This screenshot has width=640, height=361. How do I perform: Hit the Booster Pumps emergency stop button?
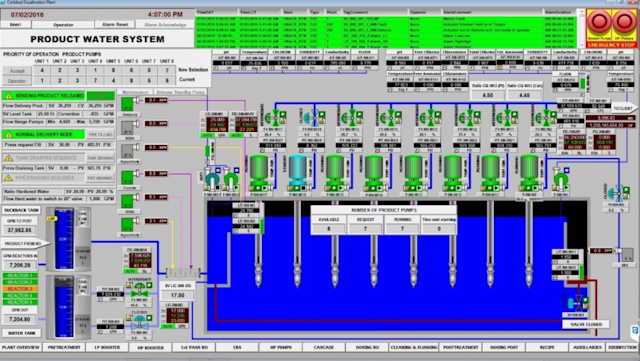pyautogui.click(x=599, y=22)
